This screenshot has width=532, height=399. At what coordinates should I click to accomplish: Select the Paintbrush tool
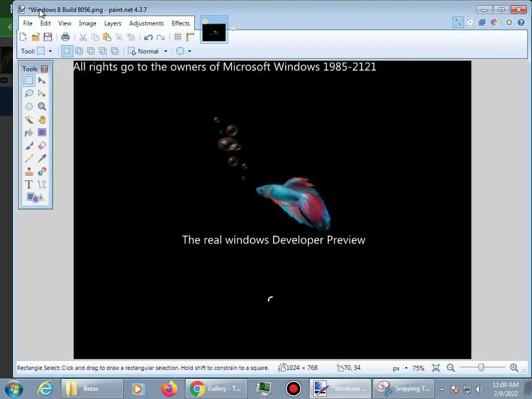(x=29, y=145)
